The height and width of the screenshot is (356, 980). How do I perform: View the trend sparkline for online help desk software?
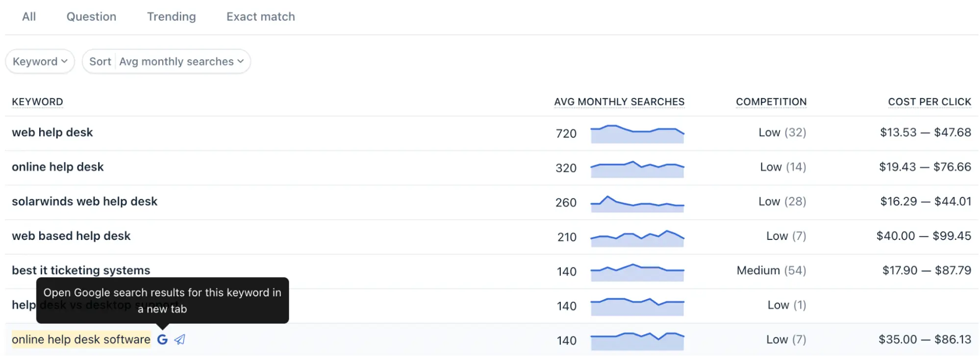pos(637,341)
